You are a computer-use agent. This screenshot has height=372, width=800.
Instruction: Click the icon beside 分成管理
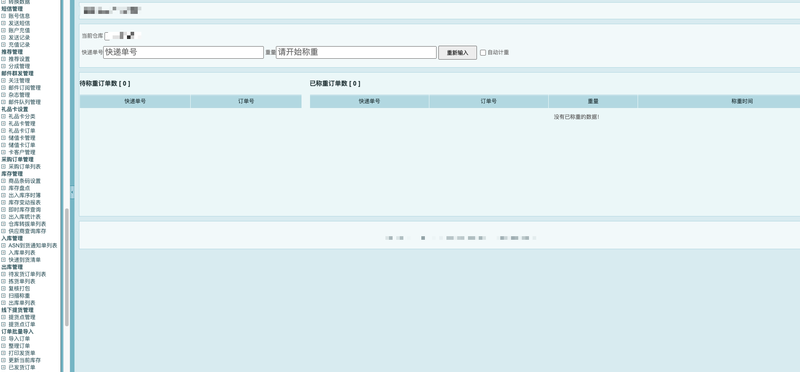tap(4, 66)
